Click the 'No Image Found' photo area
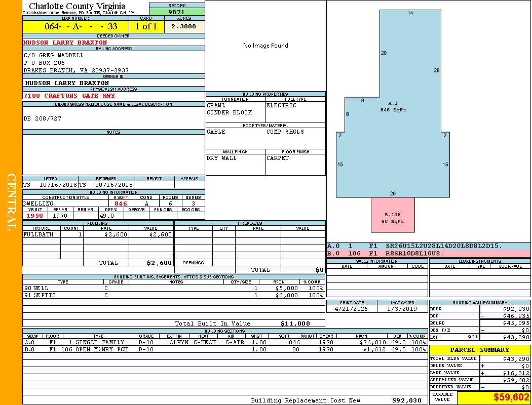 [265, 46]
